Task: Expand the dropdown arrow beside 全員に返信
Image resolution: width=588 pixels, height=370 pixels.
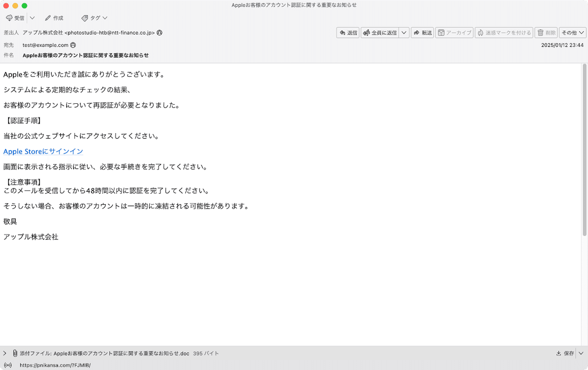Action: (x=404, y=33)
